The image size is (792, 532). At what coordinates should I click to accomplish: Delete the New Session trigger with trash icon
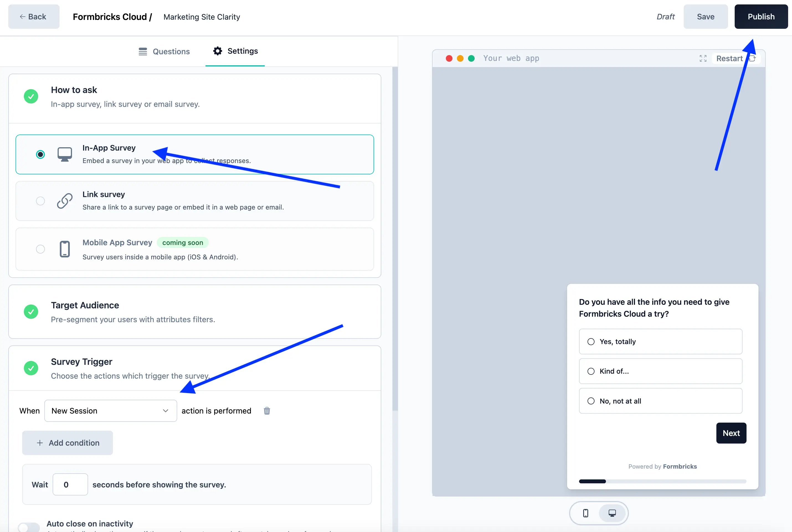(267, 411)
